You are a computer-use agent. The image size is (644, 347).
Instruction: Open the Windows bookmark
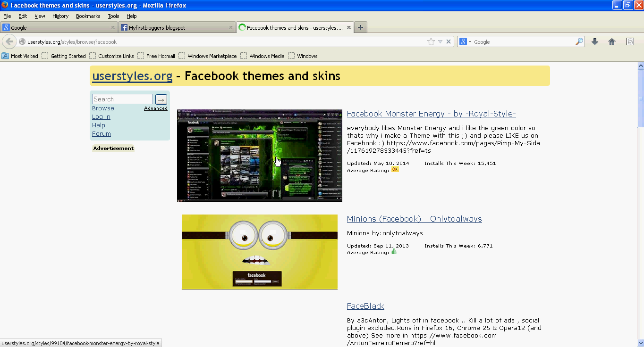(303, 56)
